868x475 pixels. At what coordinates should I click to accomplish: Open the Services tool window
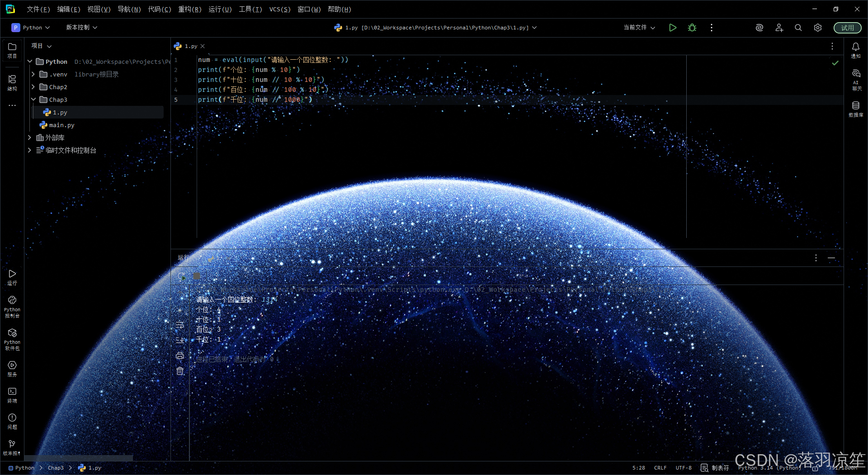tap(12, 369)
